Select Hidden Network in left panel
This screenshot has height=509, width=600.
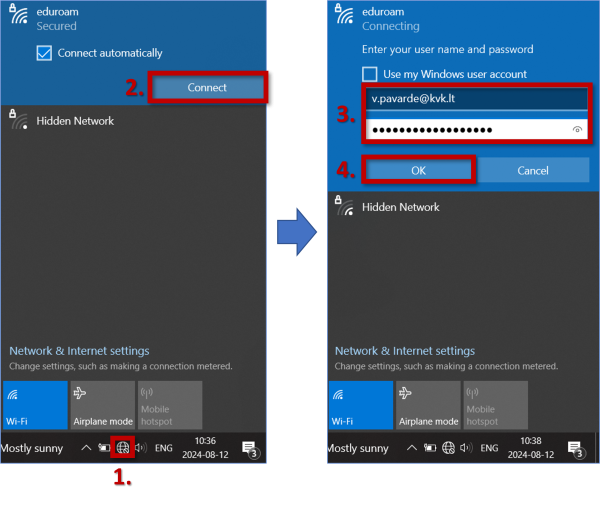pos(133,121)
